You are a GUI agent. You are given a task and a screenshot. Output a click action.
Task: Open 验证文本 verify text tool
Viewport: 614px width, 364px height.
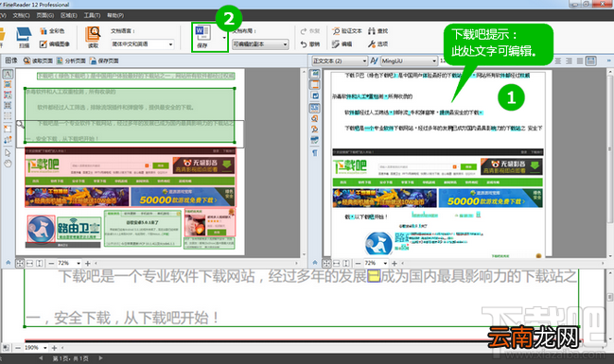(347, 31)
